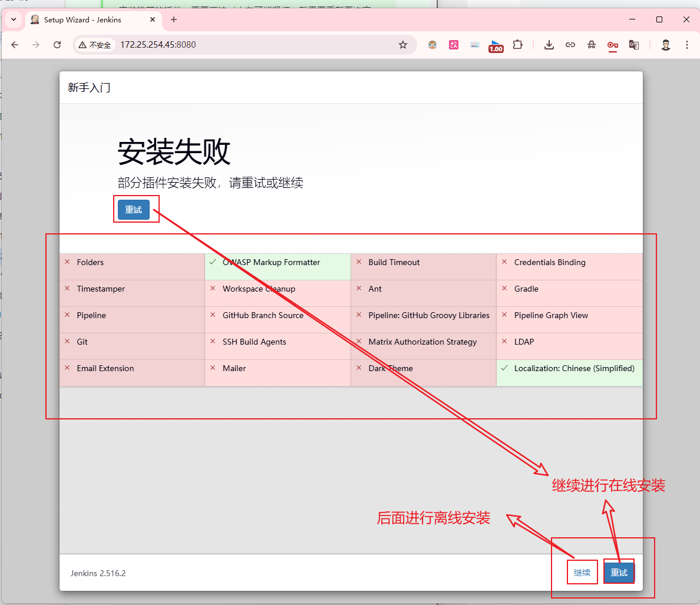Open the Chrome profile avatar

click(x=666, y=45)
